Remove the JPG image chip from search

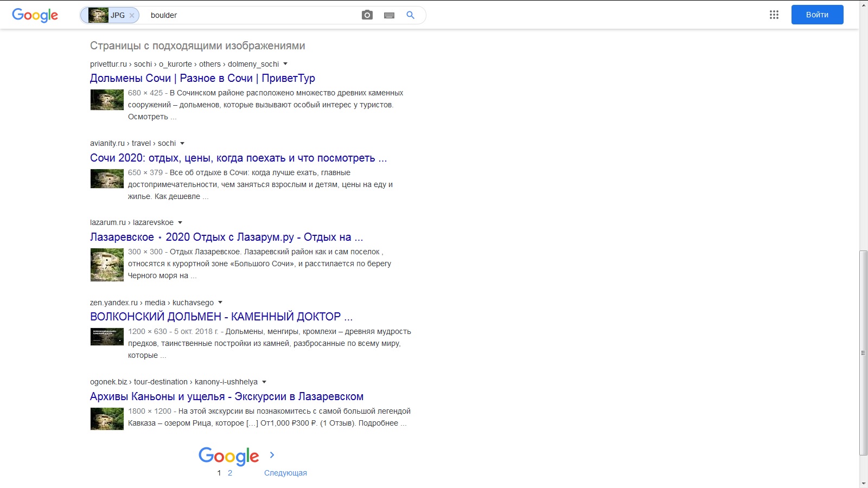pos(131,16)
